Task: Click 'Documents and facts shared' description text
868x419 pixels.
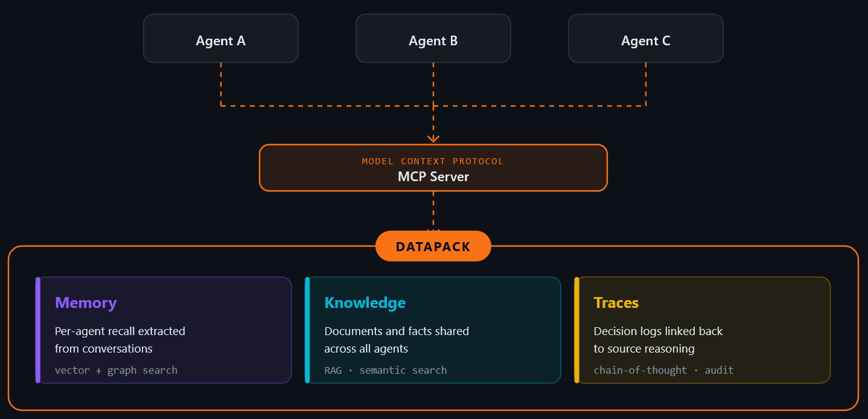Action: point(397,331)
